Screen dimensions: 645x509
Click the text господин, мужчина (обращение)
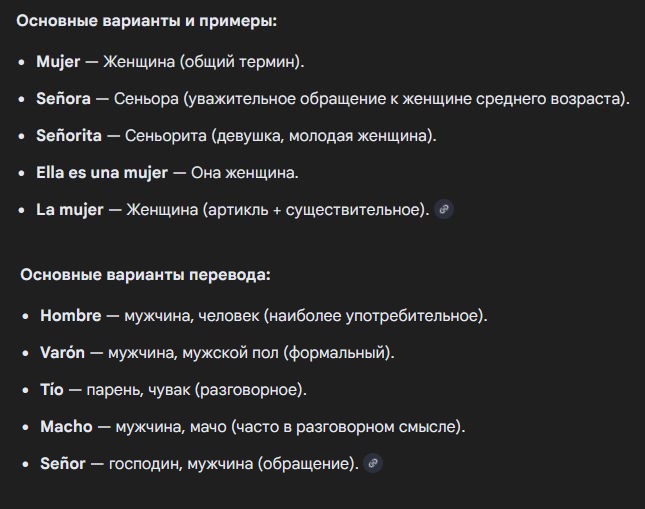(x=234, y=464)
